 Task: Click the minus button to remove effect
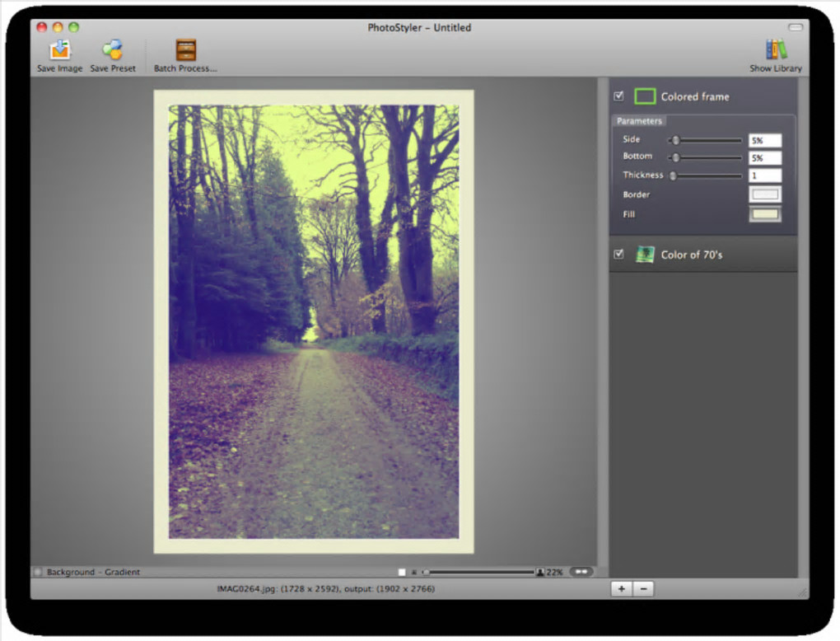click(643, 589)
